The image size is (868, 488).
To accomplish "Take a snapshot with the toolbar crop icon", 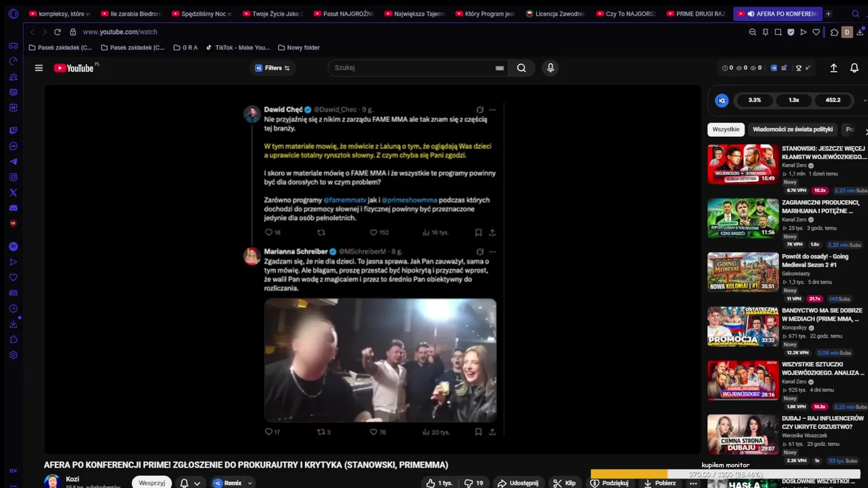I will pyautogui.click(x=778, y=32).
